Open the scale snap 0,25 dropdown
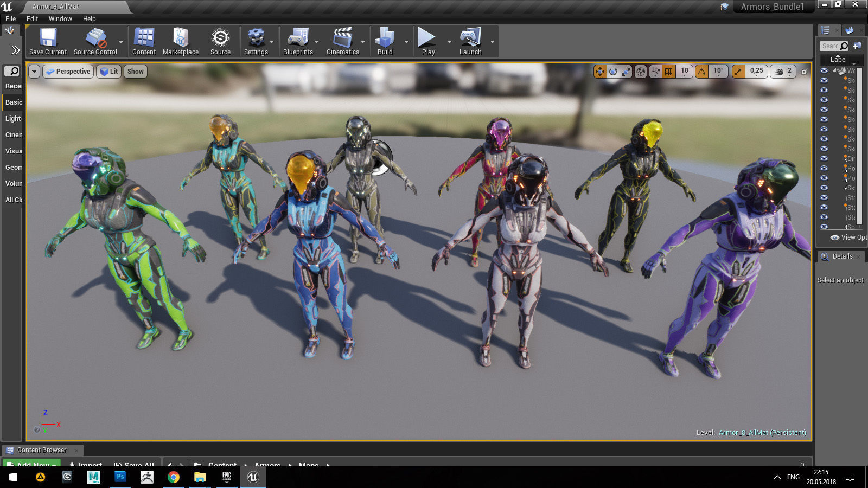This screenshot has height=488, width=868. click(x=756, y=72)
